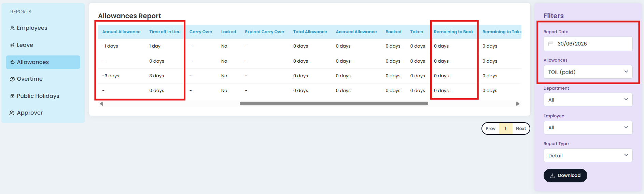
Task: Click the Booked column header
Action: click(393, 32)
